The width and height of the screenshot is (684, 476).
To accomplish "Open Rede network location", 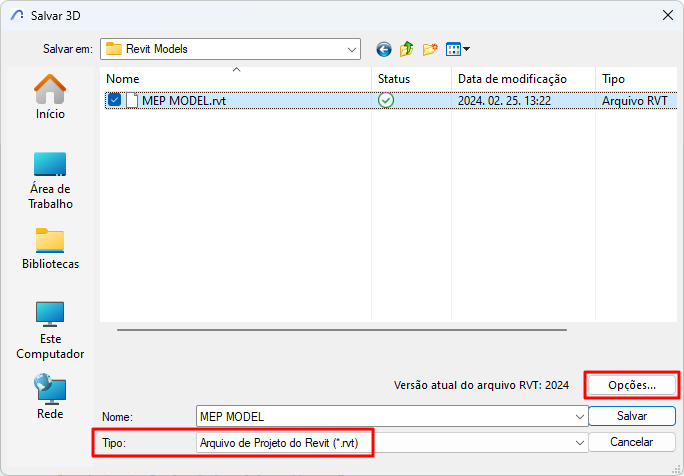I will click(50, 396).
